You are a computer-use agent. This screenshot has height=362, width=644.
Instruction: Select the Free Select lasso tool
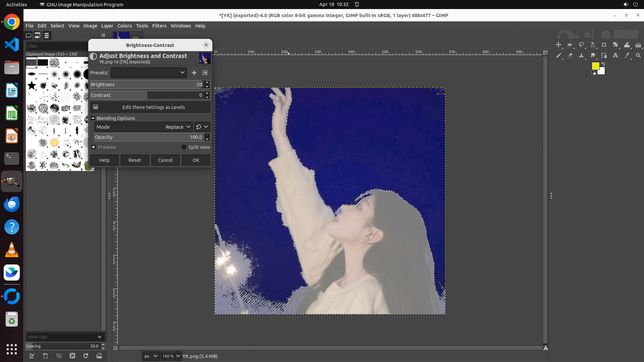click(581, 45)
